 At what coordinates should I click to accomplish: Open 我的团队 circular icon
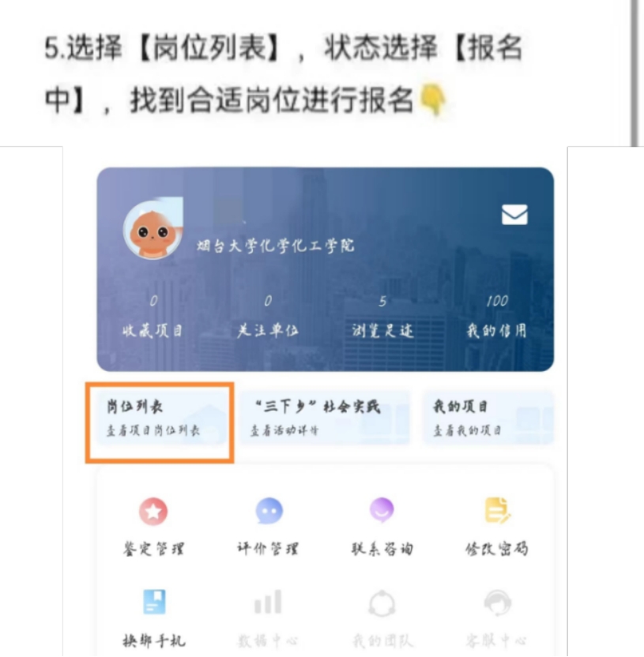click(x=382, y=603)
